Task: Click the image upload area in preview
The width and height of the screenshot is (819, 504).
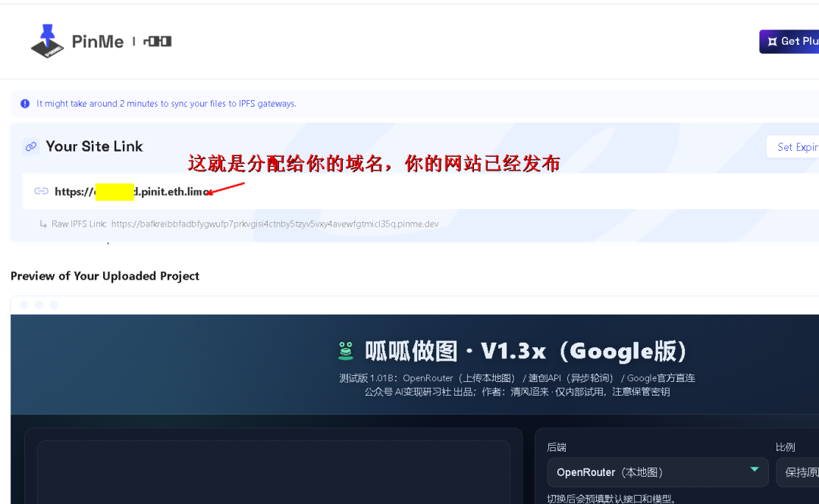Action: pyautogui.click(x=273, y=471)
